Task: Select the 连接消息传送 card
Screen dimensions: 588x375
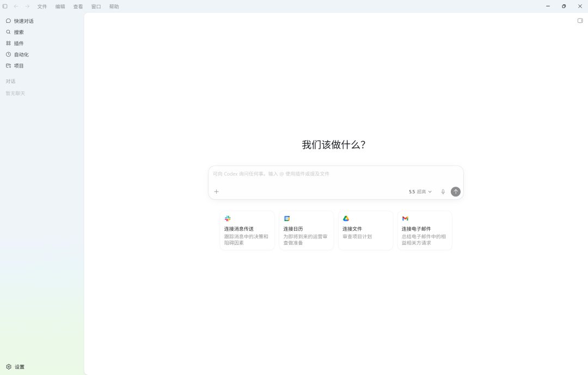Action: pos(247,231)
